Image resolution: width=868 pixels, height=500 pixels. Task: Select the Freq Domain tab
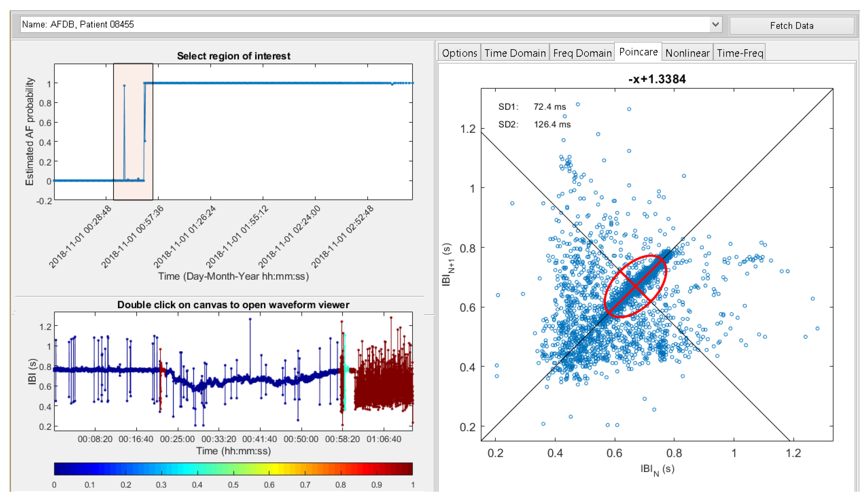tap(582, 53)
